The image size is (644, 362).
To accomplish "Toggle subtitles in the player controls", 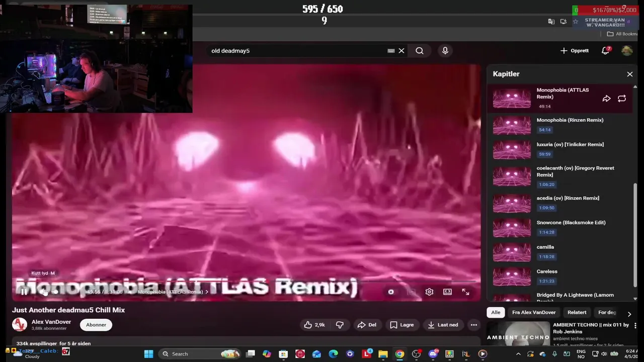I will point(411,292).
